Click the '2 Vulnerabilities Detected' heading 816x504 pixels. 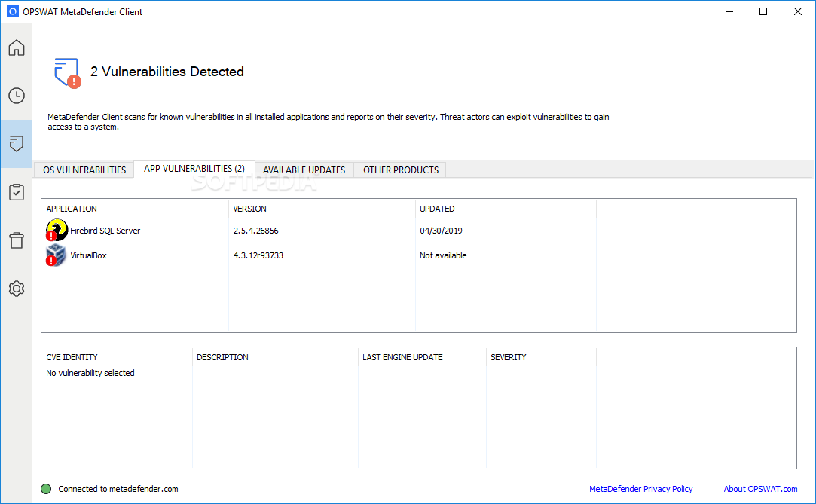167,72
